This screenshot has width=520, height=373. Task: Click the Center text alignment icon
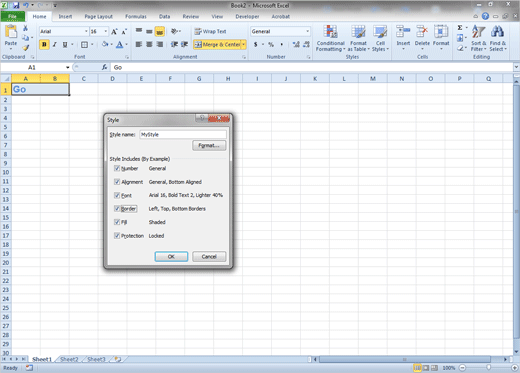point(149,44)
